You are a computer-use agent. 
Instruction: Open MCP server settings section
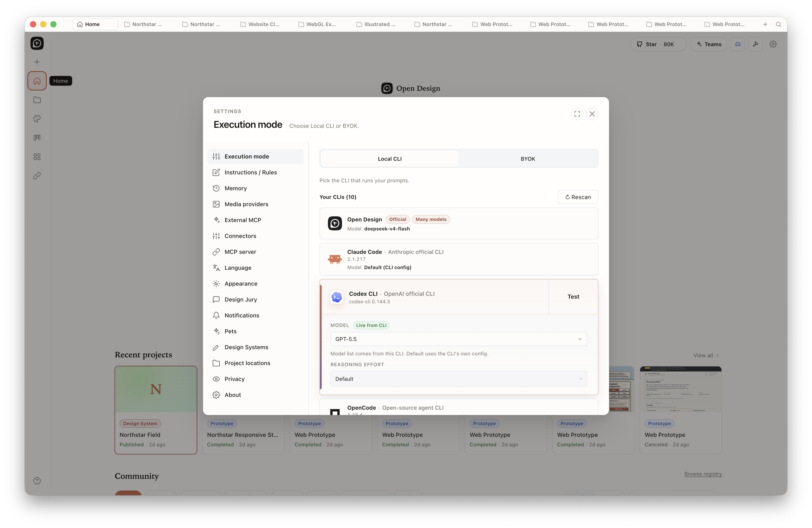(x=256, y=252)
